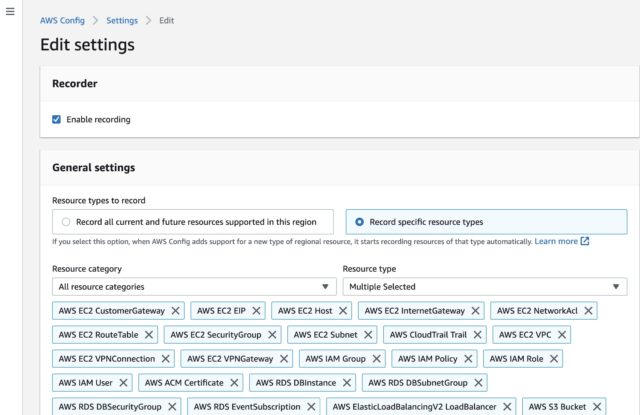
Task: Uncheck the Enable recording checkbox
Action: click(x=56, y=120)
